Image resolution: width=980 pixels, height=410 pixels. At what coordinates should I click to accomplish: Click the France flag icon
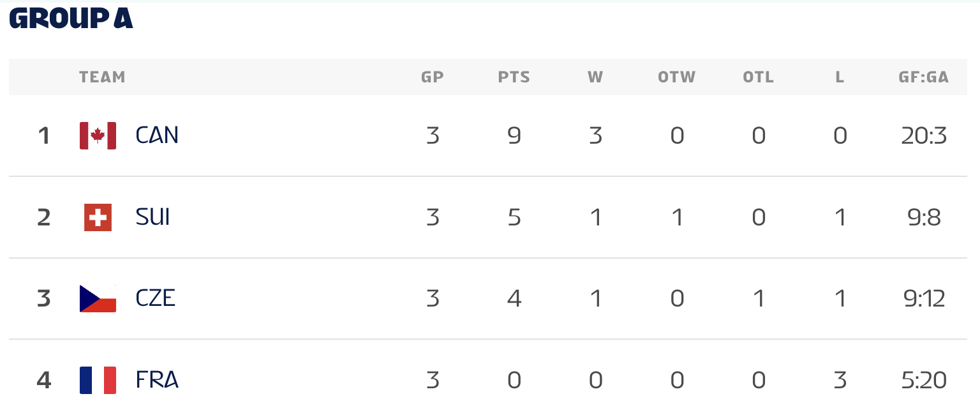coord(98,380)
